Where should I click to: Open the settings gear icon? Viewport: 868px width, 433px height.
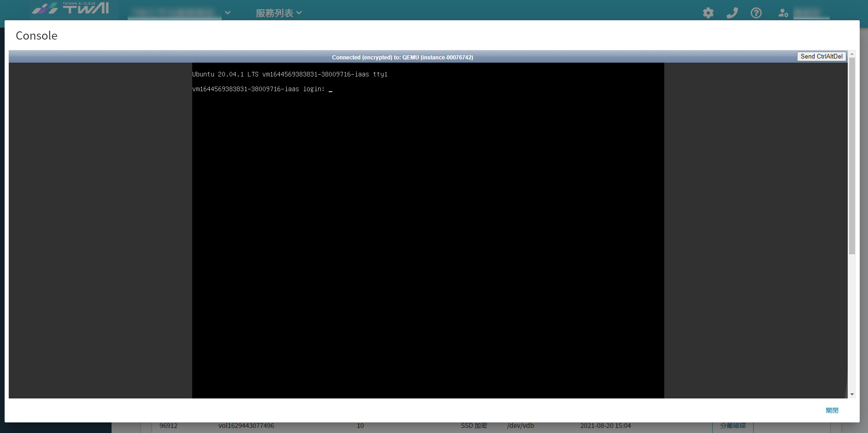pos(708,13)
